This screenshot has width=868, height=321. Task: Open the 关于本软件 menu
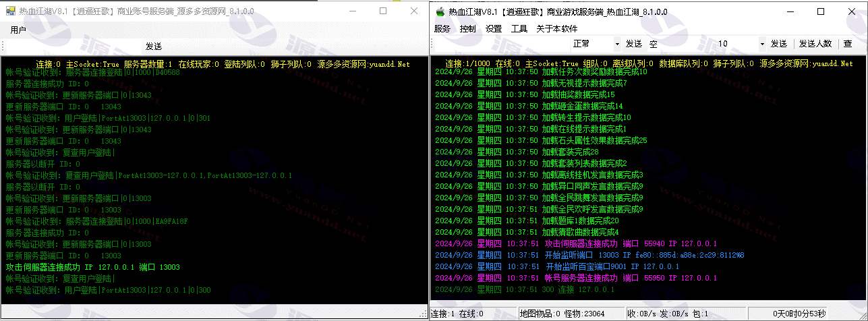[557, 29]
